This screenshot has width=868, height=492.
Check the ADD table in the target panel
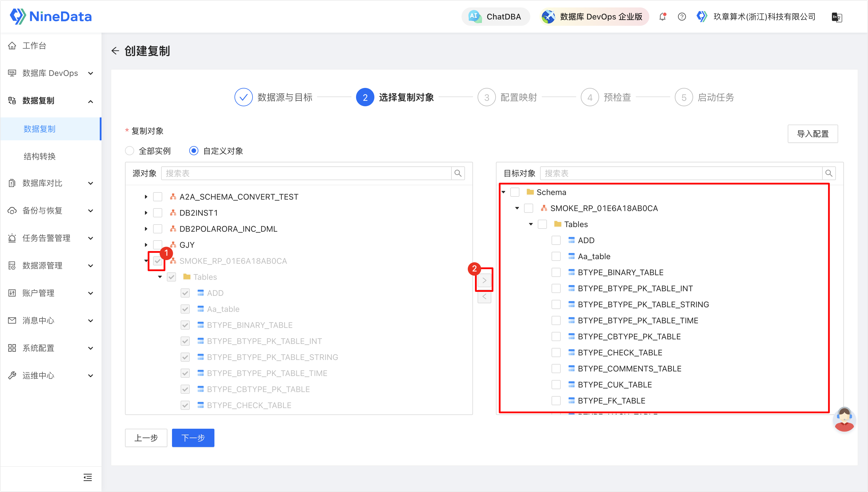(556, 240)
